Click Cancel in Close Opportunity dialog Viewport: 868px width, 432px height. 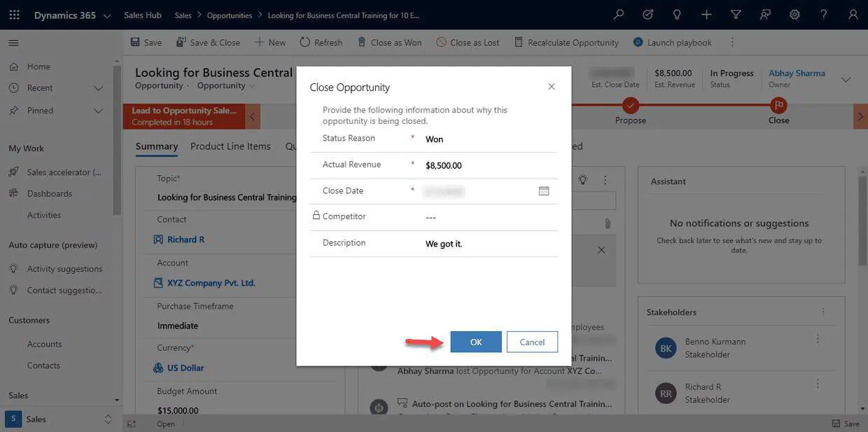[532, 342]
